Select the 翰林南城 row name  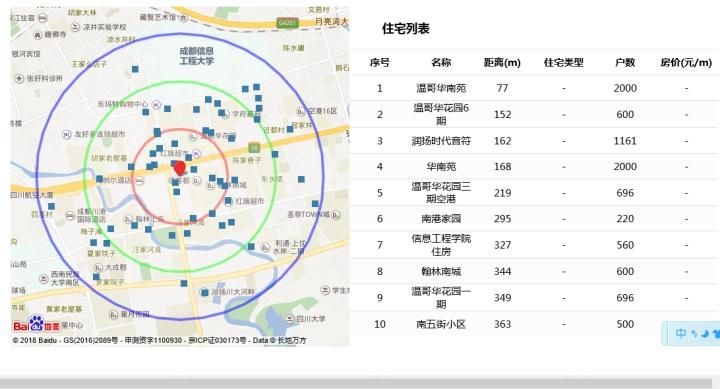click(x=441, y=272)
